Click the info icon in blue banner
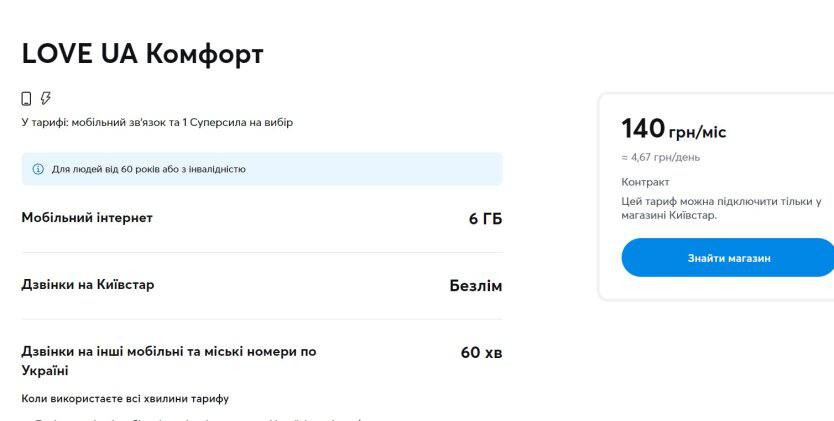834x421 pixels. tap(38, 169)
